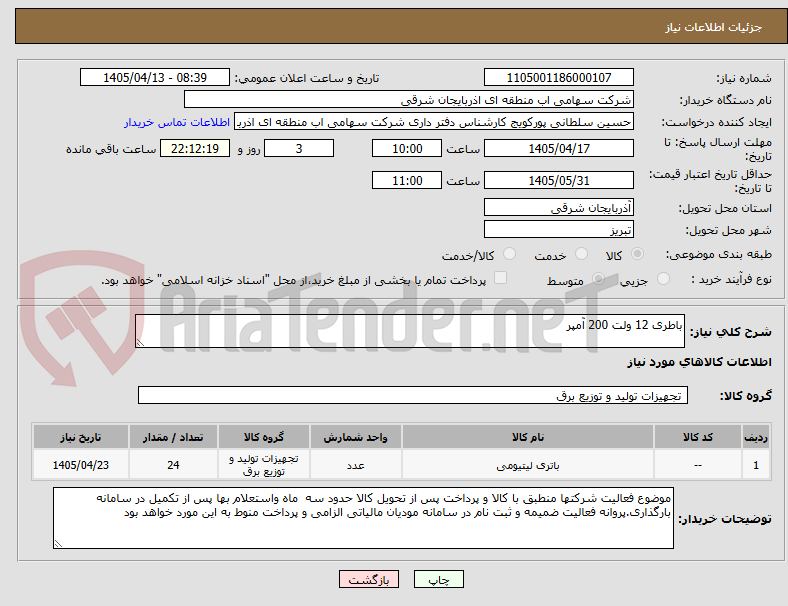788x606 pixels.
Task: Select the کالا/خدمت radio button
Action: (510, 254)
